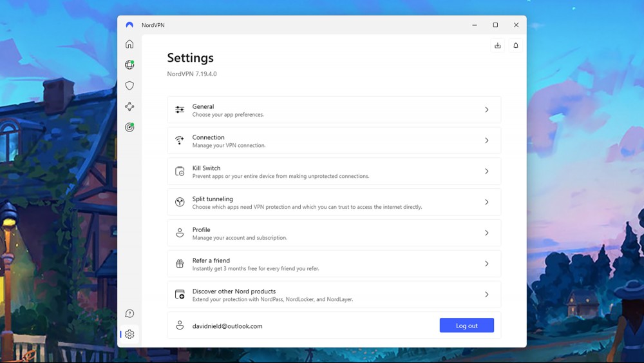Open the Profile settings label
644x363 pixels.
(x=201, y=230)
